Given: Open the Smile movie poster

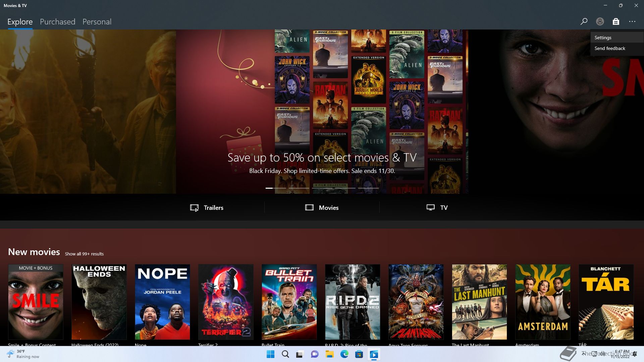Looking at the screenshot, I should coord(36,302).
